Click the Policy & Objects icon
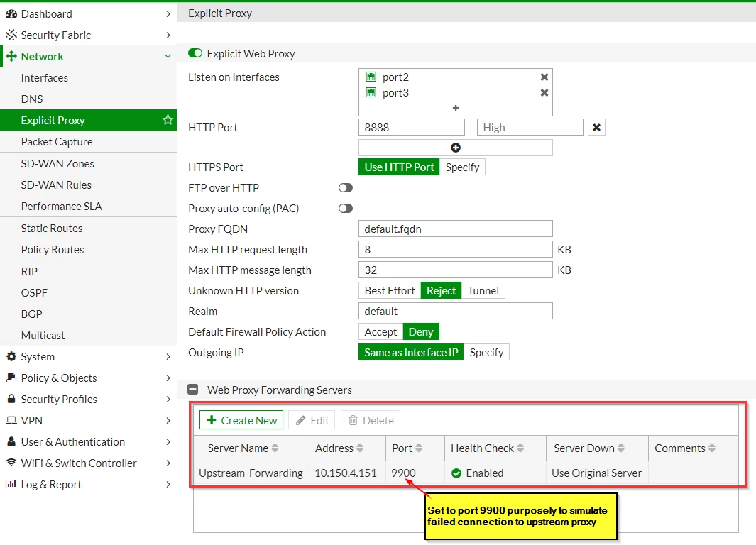Viewport: 756px width, 545px height. point(11,378)
